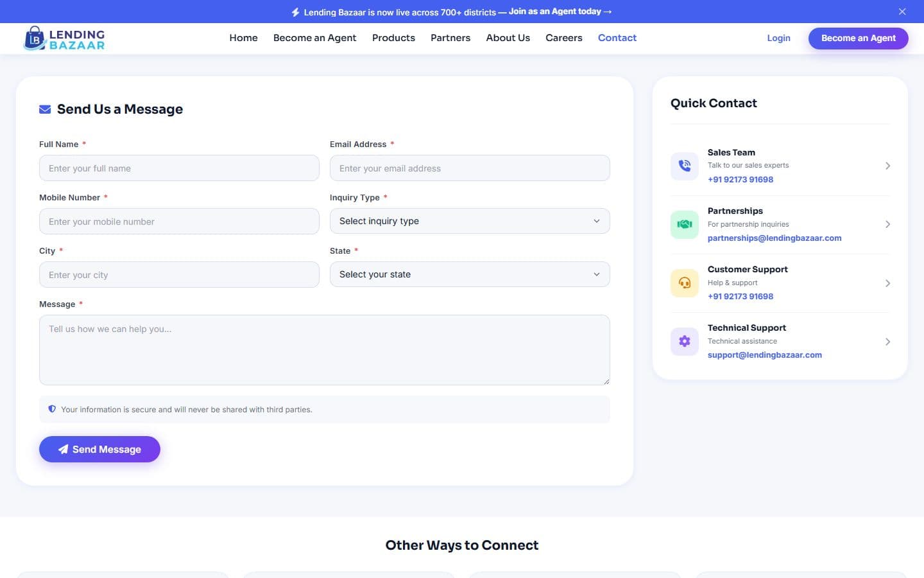Click the Talk to our sales experts text
The width and height of the screenshot is (924, 578).
[748, 165]
